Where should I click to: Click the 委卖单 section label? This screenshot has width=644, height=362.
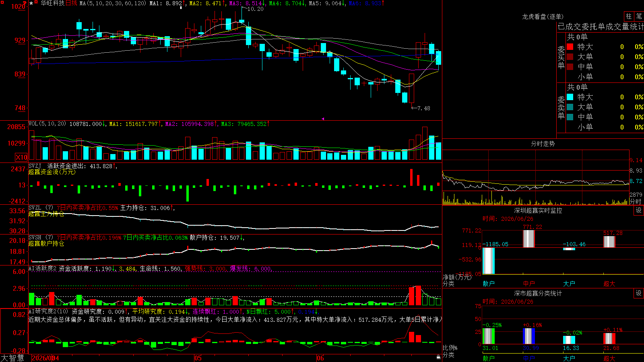click(x=561, y=107)
